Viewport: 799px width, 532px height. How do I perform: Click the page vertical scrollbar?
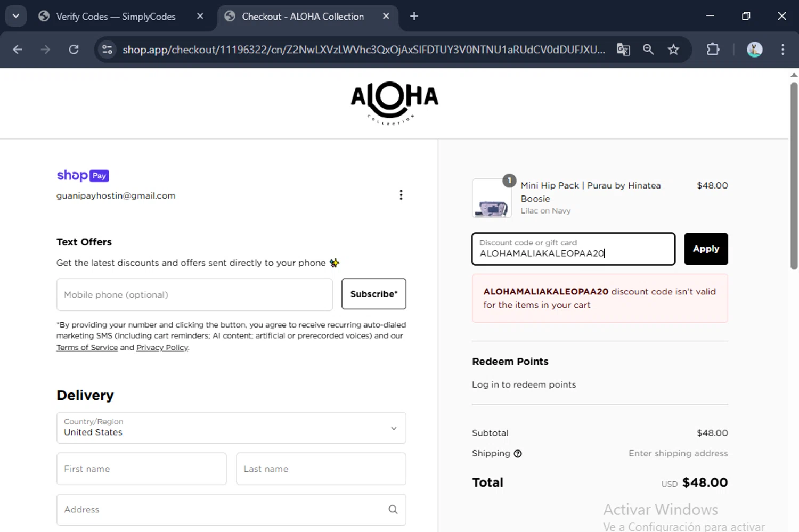coord(794,176)
